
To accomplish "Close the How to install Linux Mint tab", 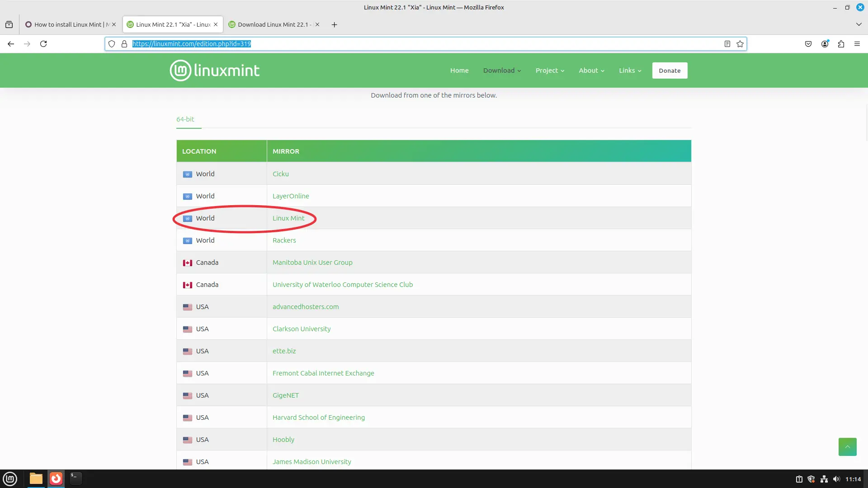I will click(x=114, y=24).
